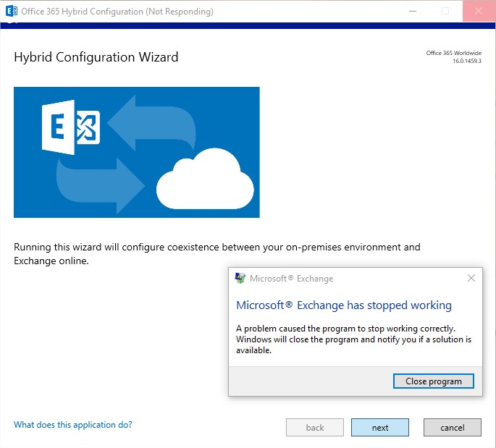Click the Close program button
The image size is (496, 448).
coord(434,381)
